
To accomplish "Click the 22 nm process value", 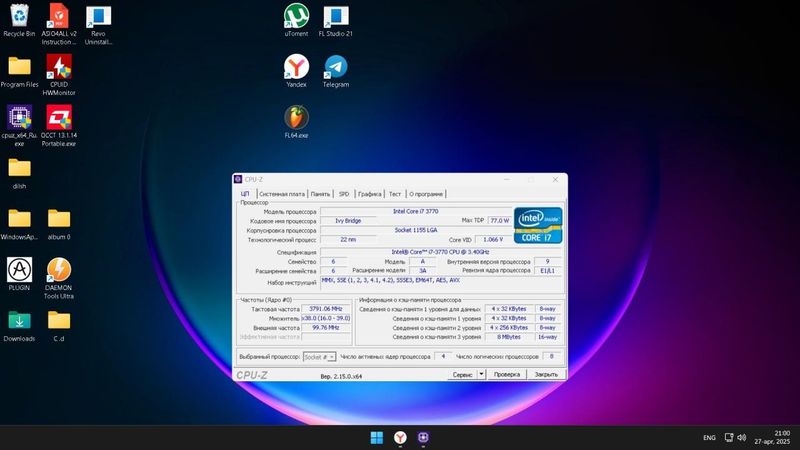I will pos(348,240).
